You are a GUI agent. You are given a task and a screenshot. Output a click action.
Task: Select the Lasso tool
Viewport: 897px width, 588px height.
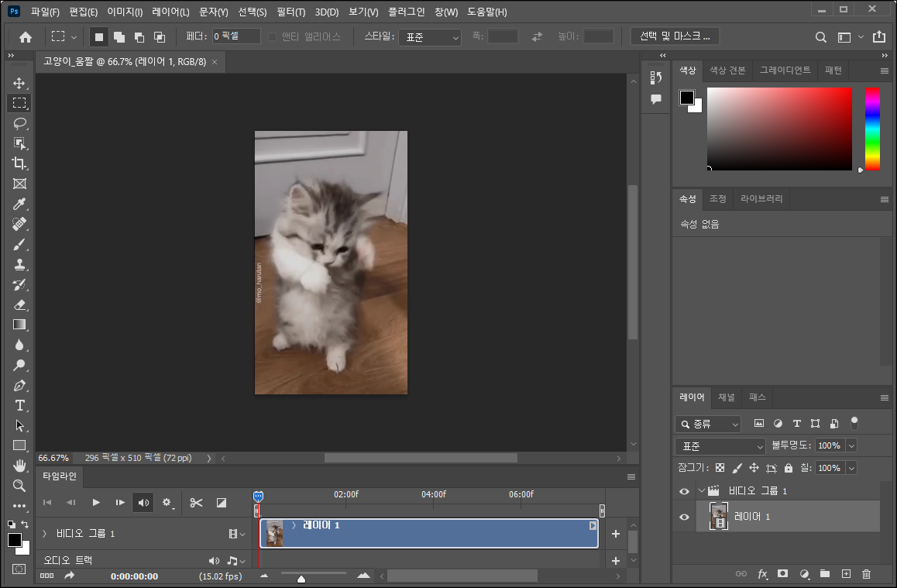19,123
